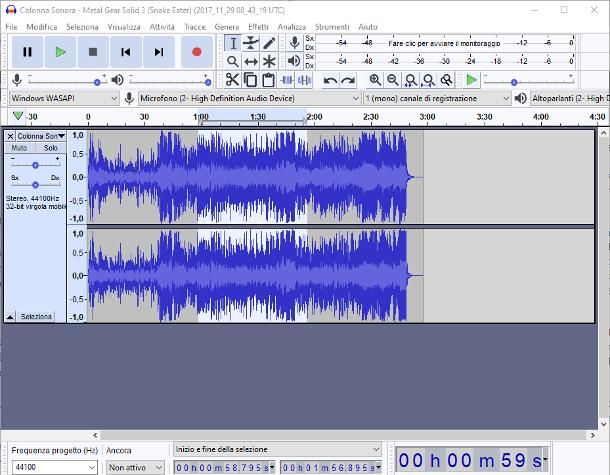Click the playback meter speaker icon
The image size is (610, 475).
pos(294,61)
